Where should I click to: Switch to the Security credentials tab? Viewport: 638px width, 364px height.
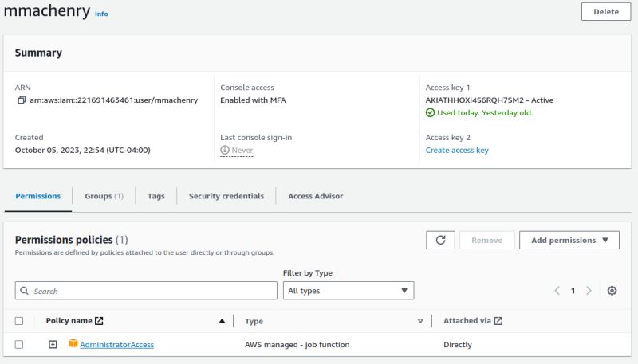pos(226,196)
